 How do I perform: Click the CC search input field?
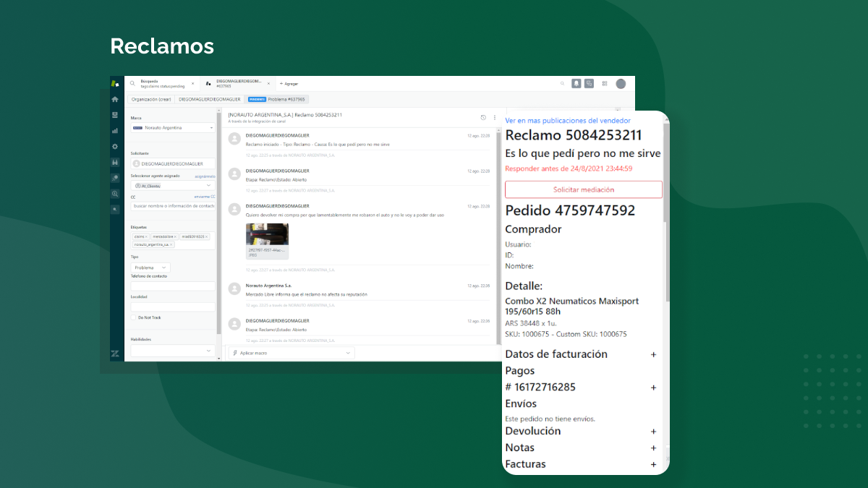click(x=173, y=206)
